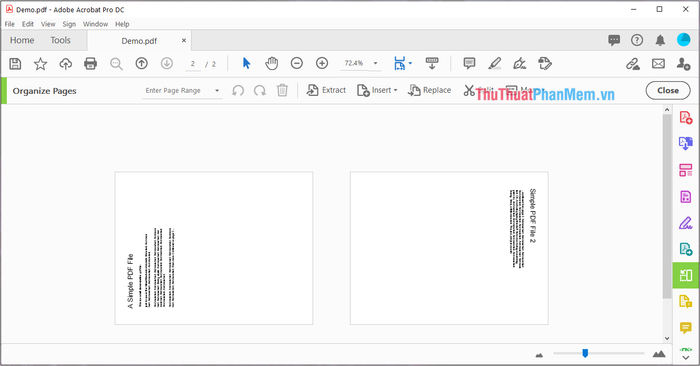View notifications bell
This screenshot has width=700, height=366.
pos(660,40)
